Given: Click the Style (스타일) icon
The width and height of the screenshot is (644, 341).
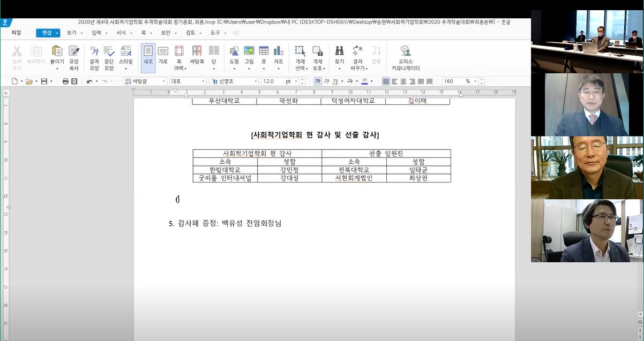Looking at the screenshot, I should pos(126,51).
